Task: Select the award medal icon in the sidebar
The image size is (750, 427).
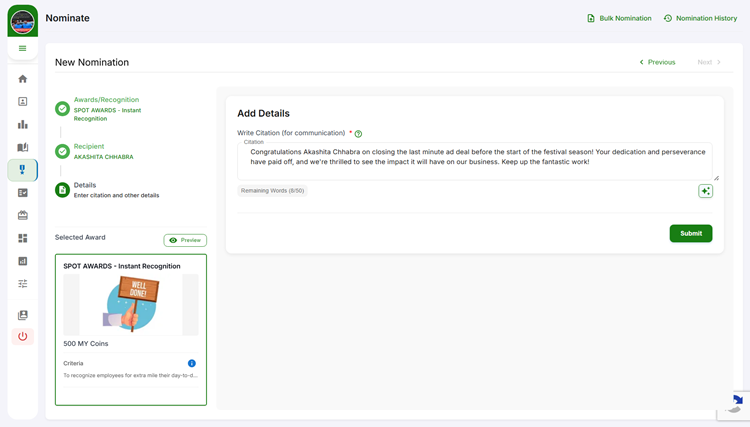Action: pyautogui.click(x=22, y=170)
